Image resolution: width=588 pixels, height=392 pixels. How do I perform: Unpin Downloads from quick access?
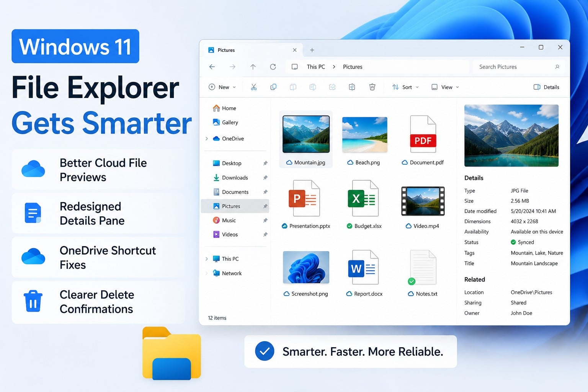pyautogui.click(x=265, y=178)
